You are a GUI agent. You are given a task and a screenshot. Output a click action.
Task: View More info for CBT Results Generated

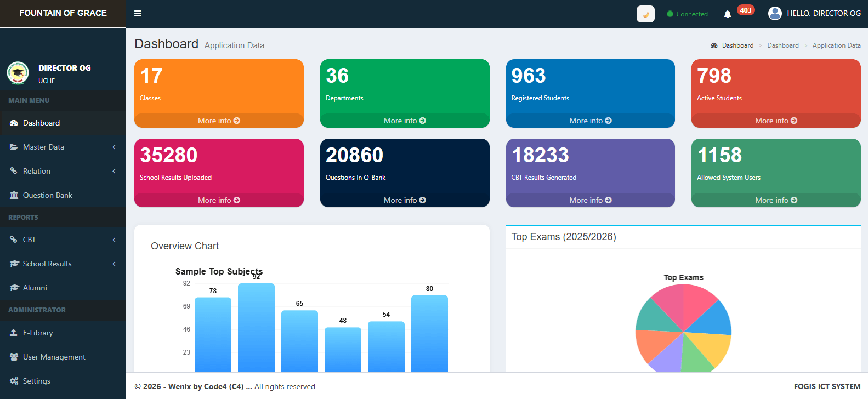click(x=591, y=200)
